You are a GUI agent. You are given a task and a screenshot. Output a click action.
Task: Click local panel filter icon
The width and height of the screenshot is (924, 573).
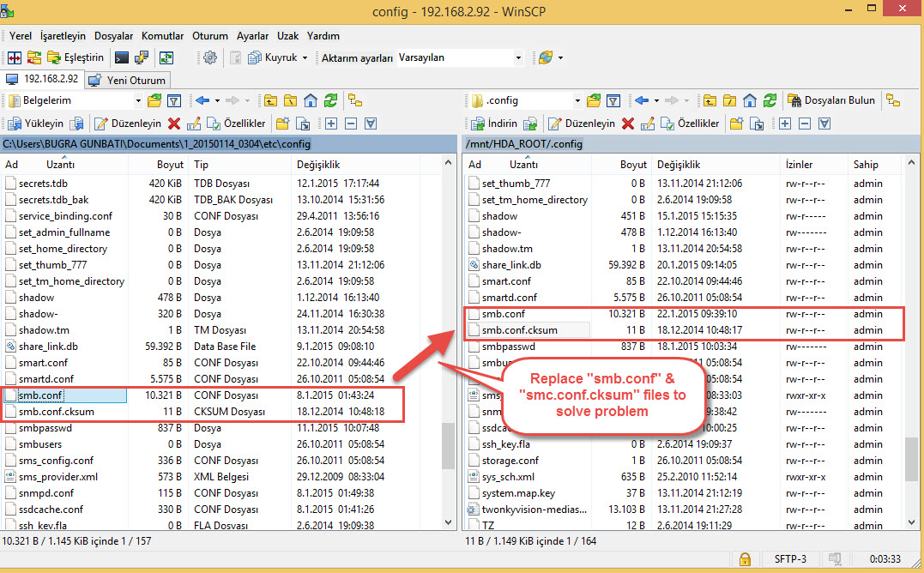point(174,100)
